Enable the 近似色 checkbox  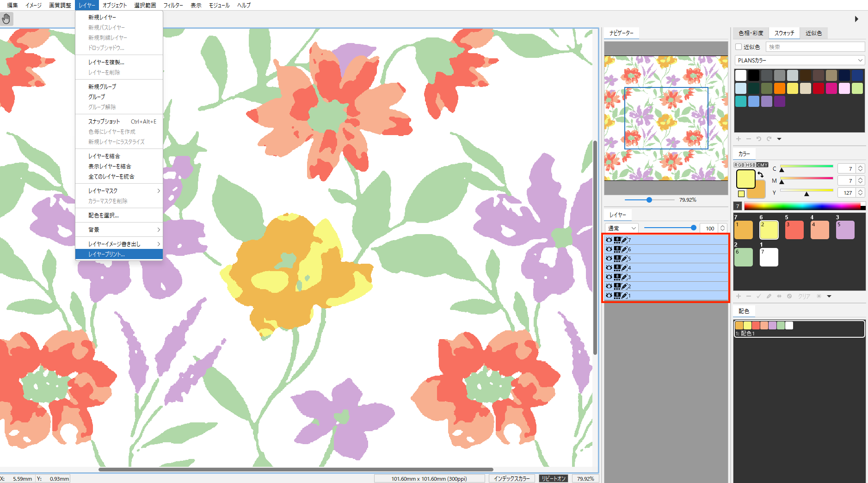(x=739, y=47)
